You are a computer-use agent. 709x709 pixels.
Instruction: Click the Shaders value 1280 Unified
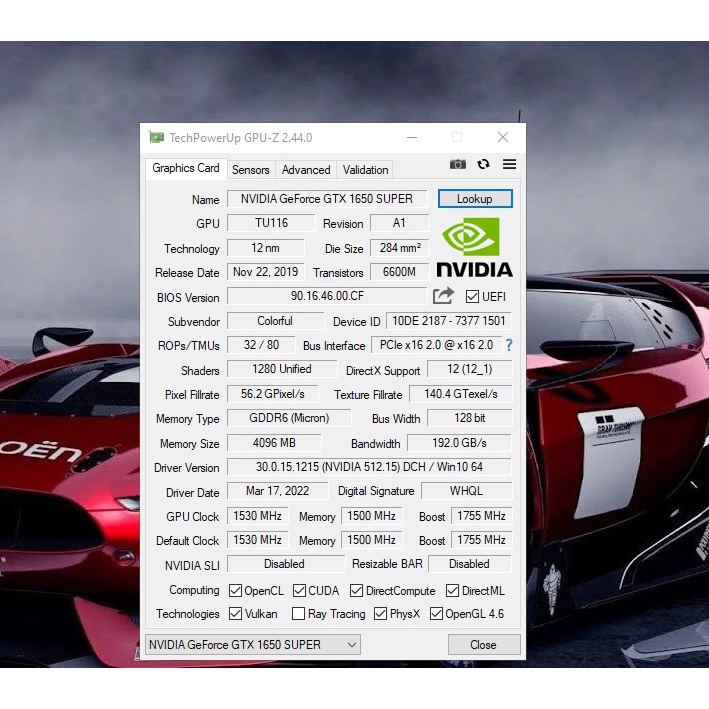point(282,369)
